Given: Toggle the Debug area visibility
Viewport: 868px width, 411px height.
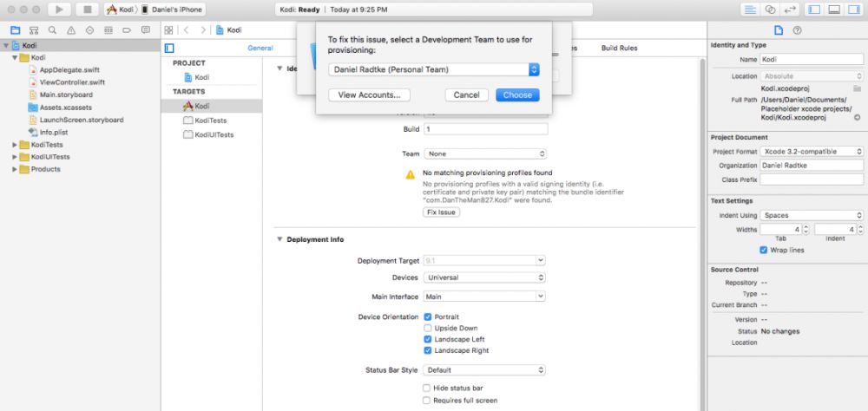Looking at the screenshot, I should pyautogui.click(x=834, y=10).
